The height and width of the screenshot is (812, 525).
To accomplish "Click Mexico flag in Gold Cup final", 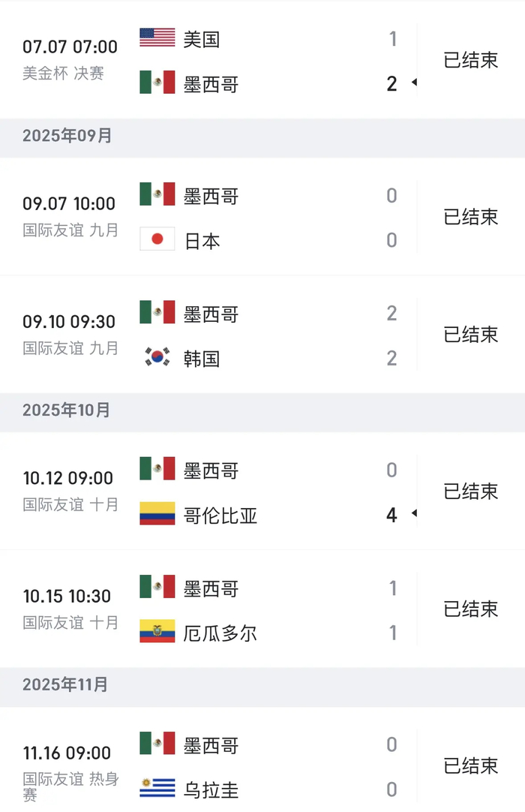I will pyautogui.click(x=157, y=83).
